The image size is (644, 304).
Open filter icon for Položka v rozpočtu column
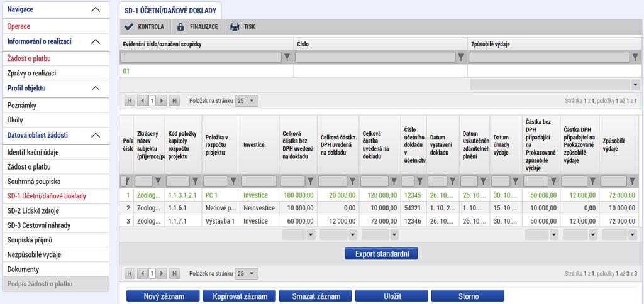pyautogui.click(x=233, y=181)
